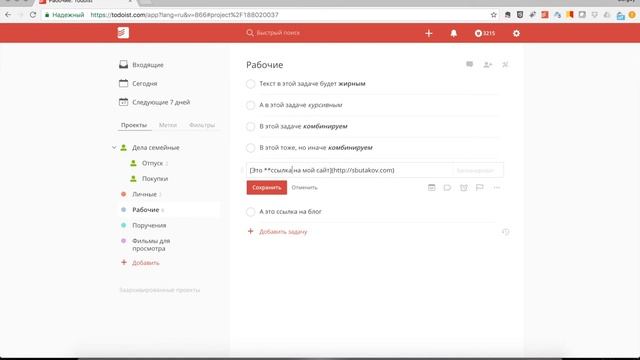Image resolution: width=640 pixels, height=360 pixels.
Task: Click the Фильмы для просмотра color dot
Action: pos(124,241)
